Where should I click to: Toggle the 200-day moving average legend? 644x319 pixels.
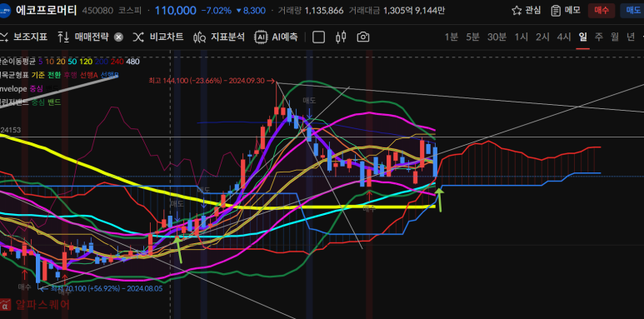tap(102, 62)
